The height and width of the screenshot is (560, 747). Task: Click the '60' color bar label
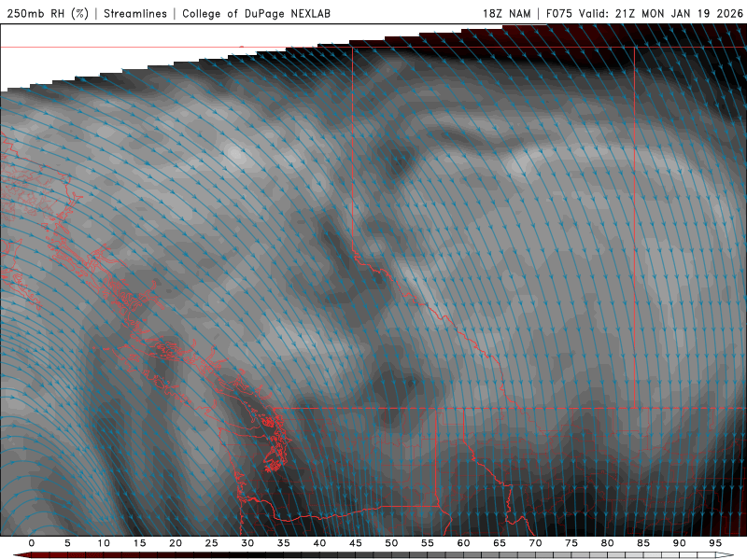click(x=463, y=543)
